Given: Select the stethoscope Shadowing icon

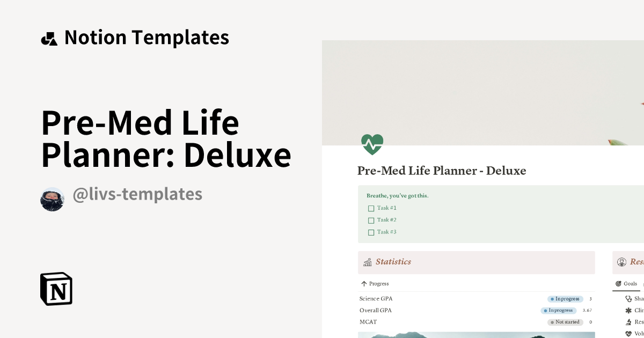Looking at the screenshot, I should [627, 298].
